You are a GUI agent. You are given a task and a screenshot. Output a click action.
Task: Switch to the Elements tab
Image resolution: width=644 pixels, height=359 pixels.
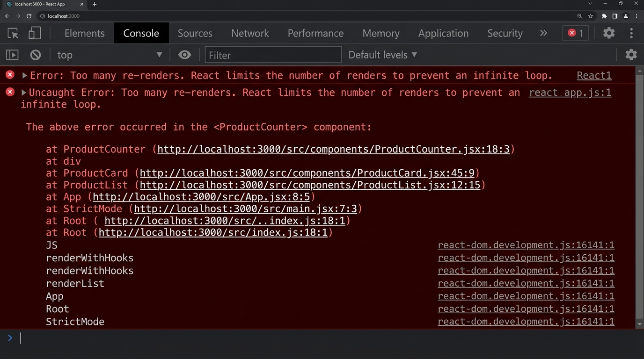pyautogui.click(x=85, y=33)
